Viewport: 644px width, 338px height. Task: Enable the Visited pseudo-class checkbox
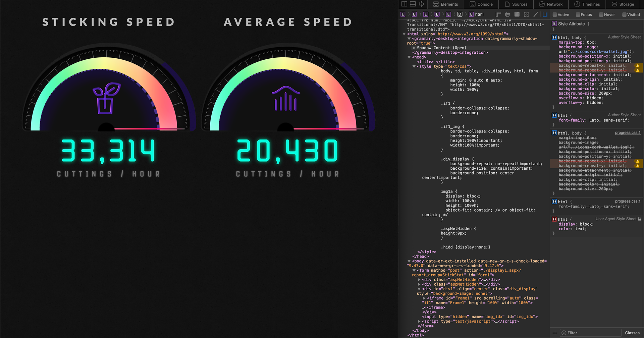(624, 14)
